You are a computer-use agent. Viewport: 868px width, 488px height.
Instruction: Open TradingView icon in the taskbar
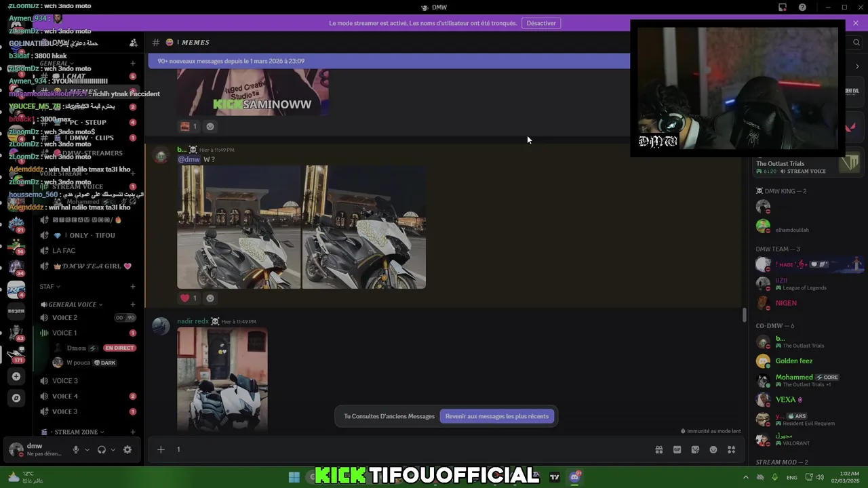[555, 477]
